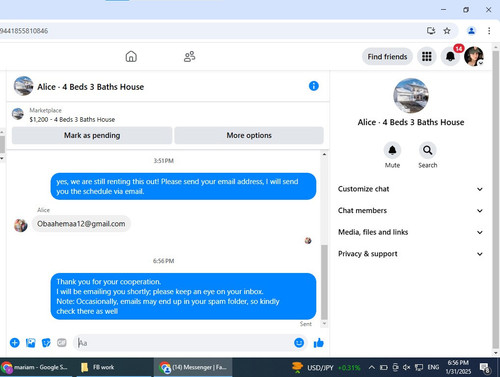The height and width of the screenshot is (377, 500).
Task: Open the notifications bell showing 14
Action: click(x=450, y=57)
